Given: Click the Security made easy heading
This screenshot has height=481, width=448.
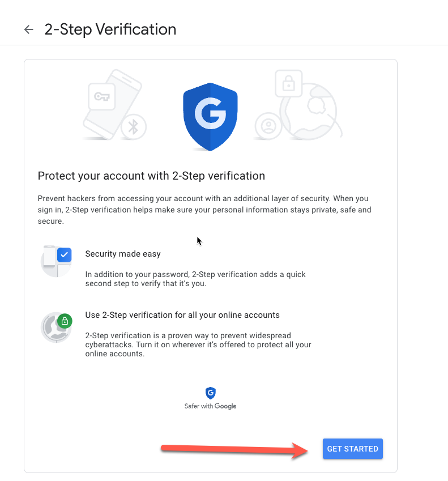Looking at the screenshot, I should (123, 254).
